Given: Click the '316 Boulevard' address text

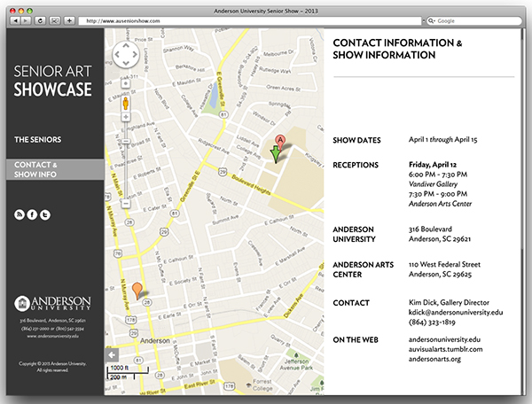Looking at the screenshot, I should [x=430, y=229].
